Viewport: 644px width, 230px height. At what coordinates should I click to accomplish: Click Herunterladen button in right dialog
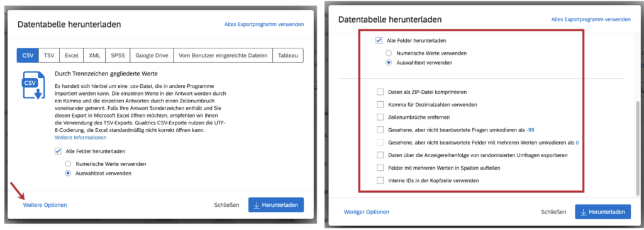[x=602, y=212]
